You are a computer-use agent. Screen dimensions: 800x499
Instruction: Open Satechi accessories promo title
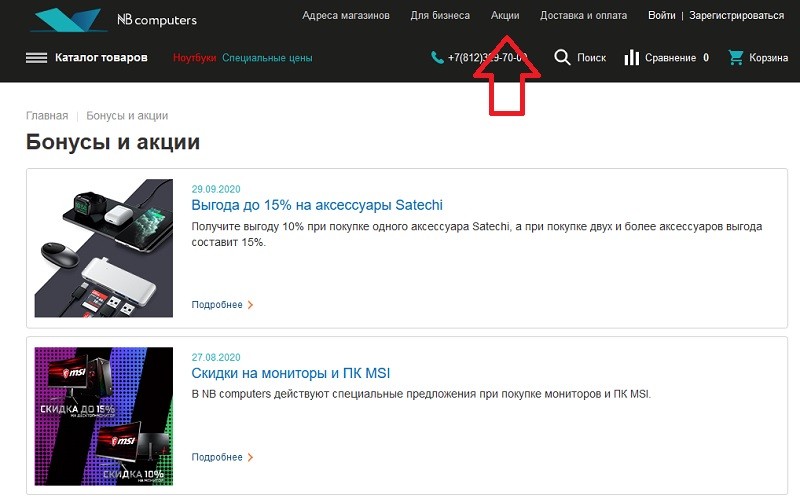click(316, 205)
